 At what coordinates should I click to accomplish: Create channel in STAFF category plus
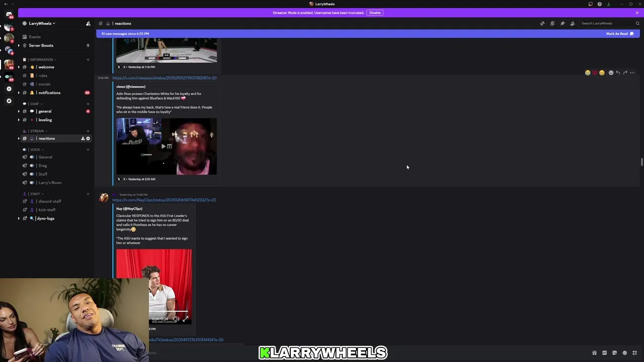pos(88,194)
